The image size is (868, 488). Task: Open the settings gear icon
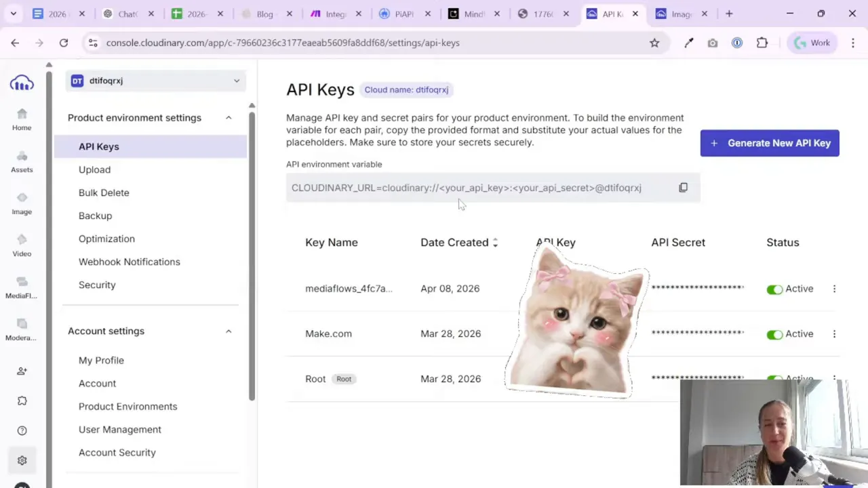point(22,460)
